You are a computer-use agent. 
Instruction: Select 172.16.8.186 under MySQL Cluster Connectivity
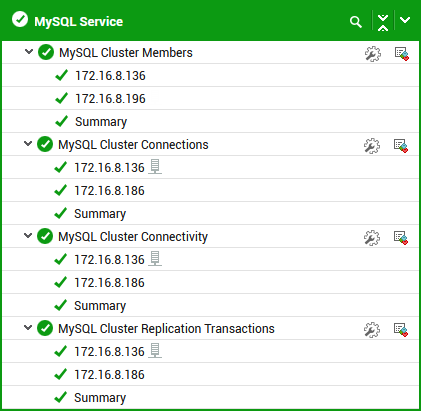point(109,283)
